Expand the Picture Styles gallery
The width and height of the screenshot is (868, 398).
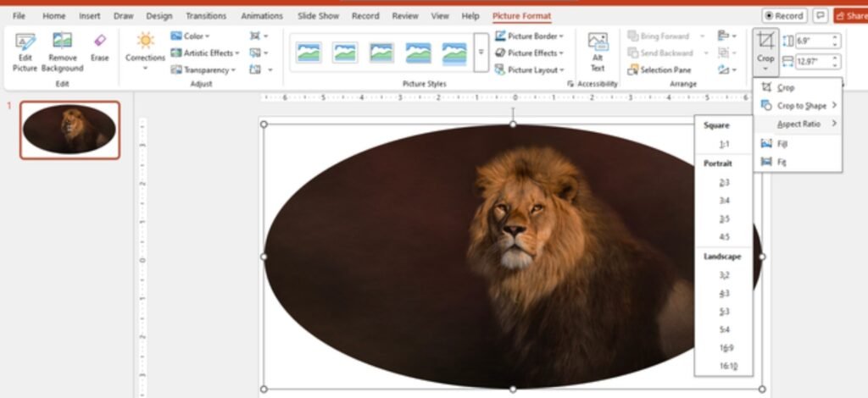point(481,53)
